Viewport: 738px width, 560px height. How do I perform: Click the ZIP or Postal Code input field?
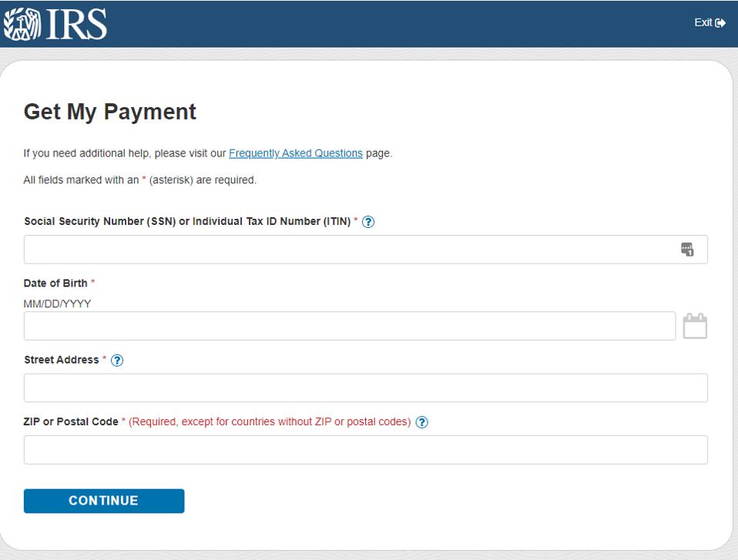(366, 448)
